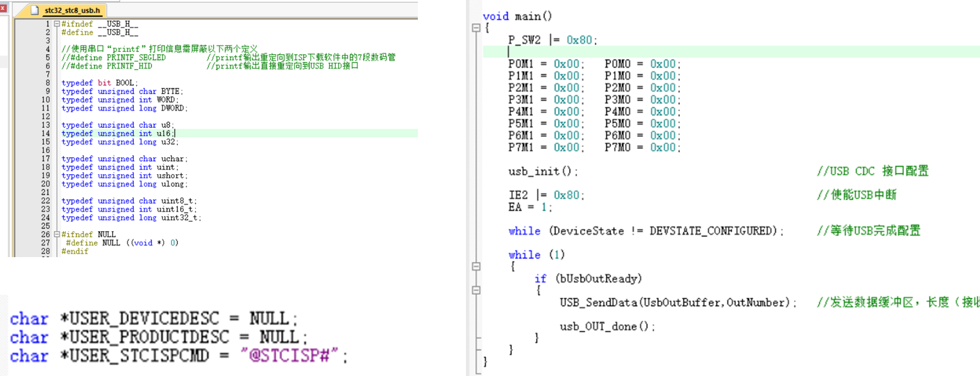Collapse the #ifndef NULL block at line 26
The width and height of the screenshot is (980, 376).
coord(56,234)
